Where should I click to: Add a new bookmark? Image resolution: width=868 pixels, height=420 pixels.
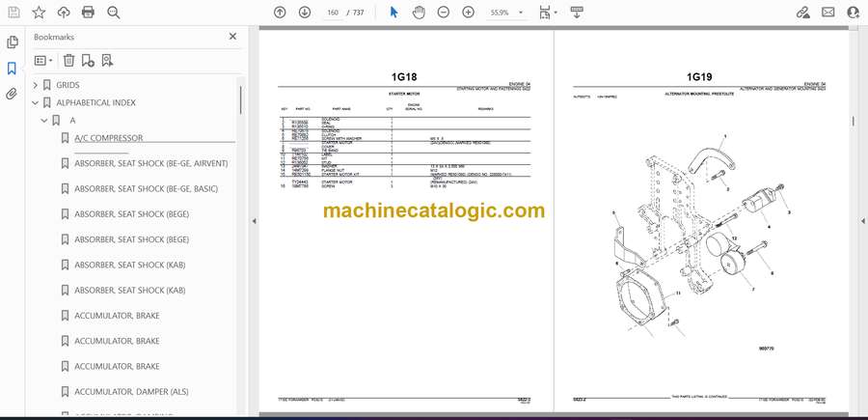click(x=88, y=60)
